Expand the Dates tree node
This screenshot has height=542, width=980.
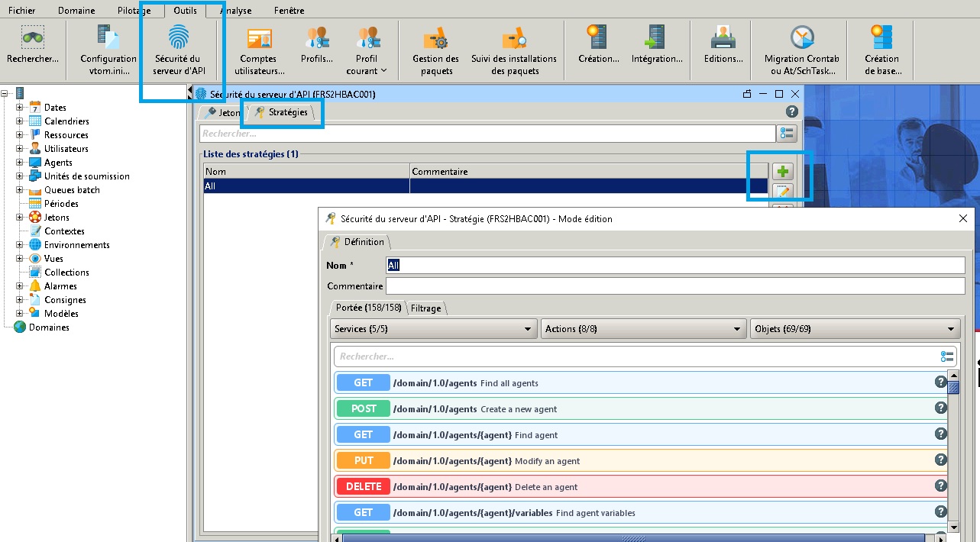20,108
